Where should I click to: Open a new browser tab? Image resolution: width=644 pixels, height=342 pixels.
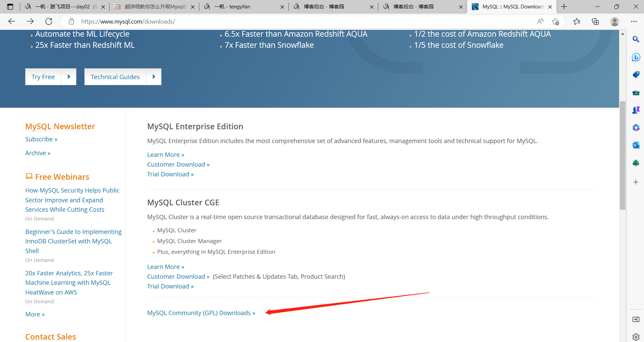[564, 6]
